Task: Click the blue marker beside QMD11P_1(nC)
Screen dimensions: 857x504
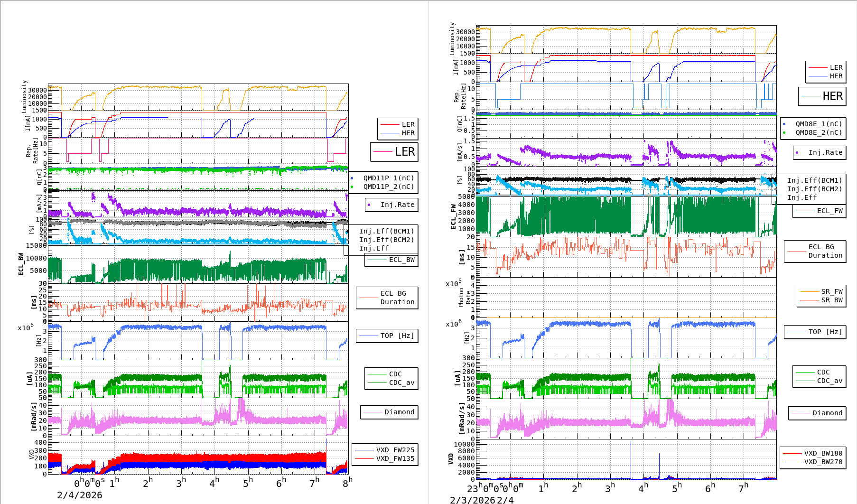Action: 352,178
